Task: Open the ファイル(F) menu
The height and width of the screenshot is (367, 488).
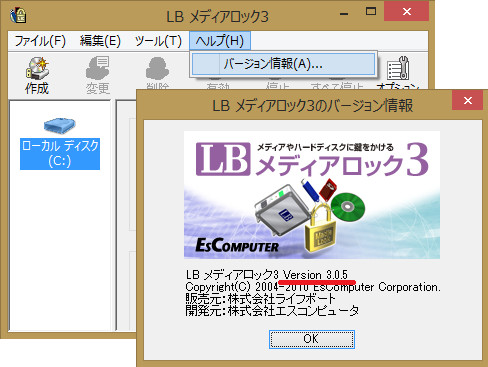Action: coord(40,41)
